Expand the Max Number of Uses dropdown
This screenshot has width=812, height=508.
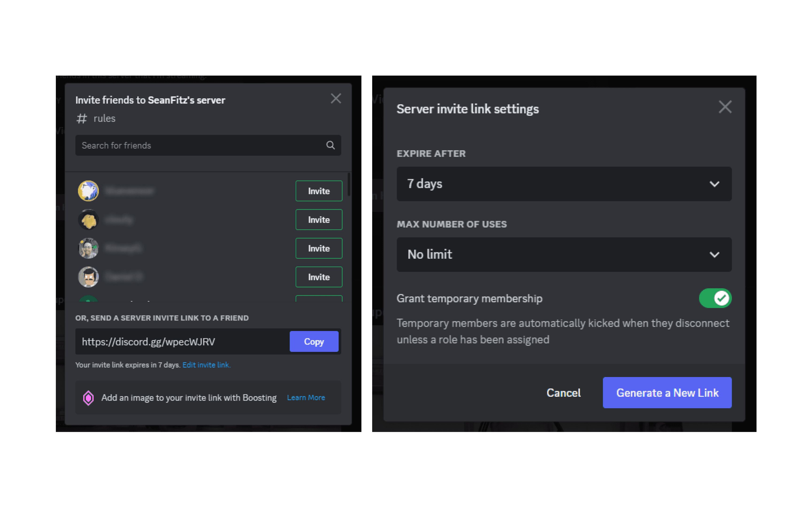(x=564, y=254)
